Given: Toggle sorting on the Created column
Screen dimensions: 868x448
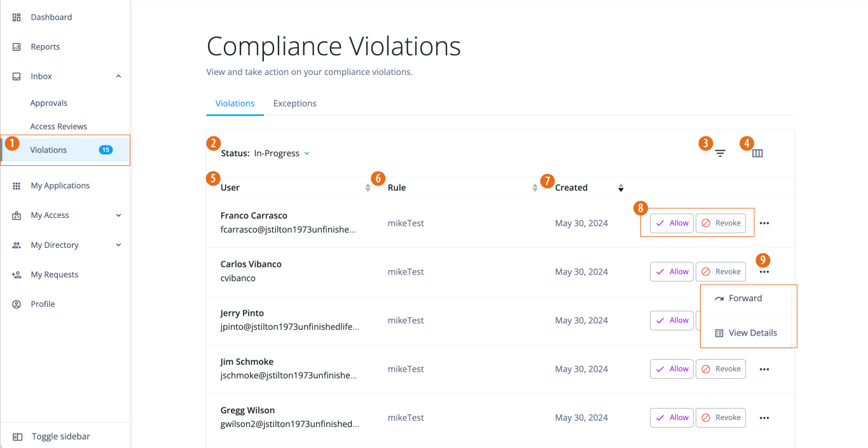Looking at the screenshot, I should (620, 187).
